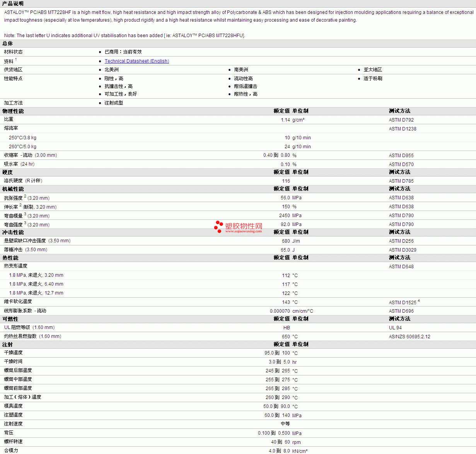Select the 伸长率 value 150
Viewport: 476px width, 454px height.
coord(286,207)
